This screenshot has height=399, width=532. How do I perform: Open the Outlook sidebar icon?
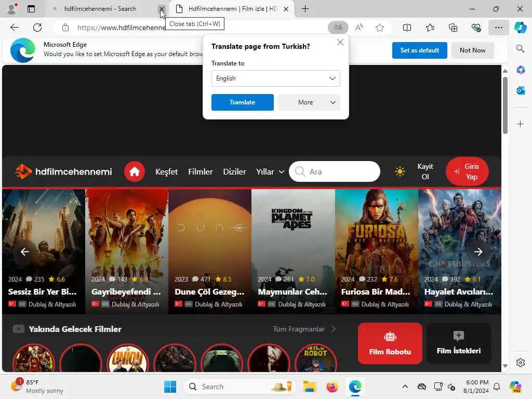[x=521, y=90]
